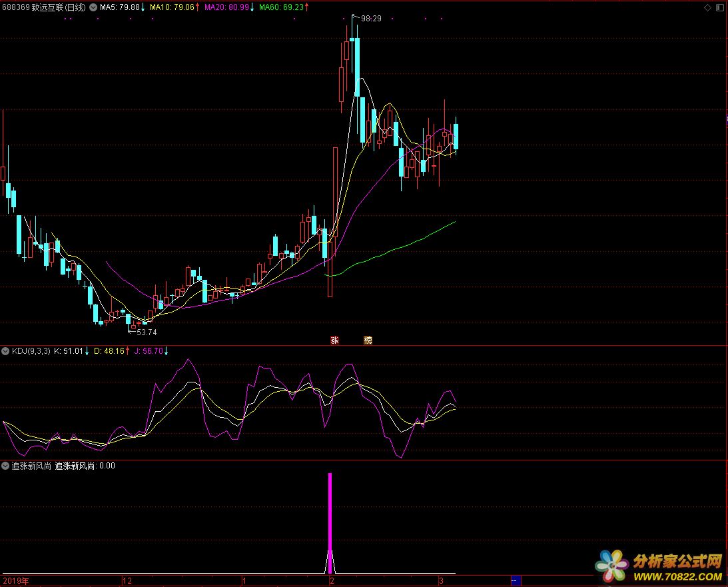Click the KDJ(9,3,3) indicator name
728x587 pixels.
point(31,351)
